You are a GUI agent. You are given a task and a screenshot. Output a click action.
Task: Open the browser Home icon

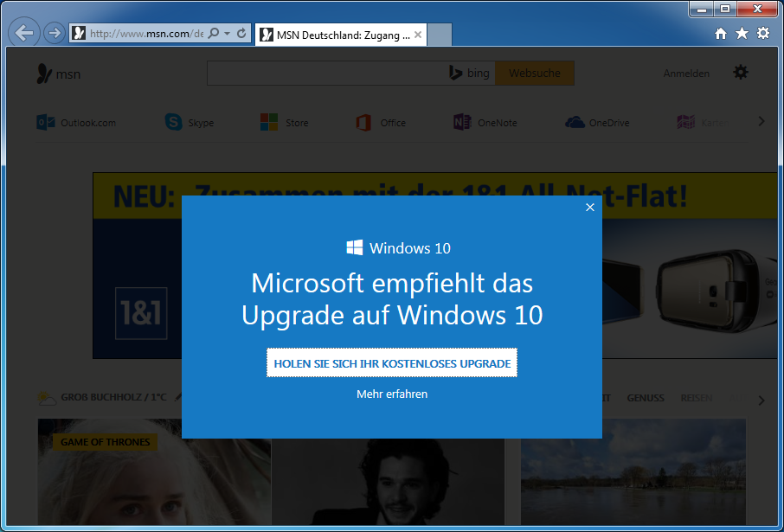(x=721, y=34)
